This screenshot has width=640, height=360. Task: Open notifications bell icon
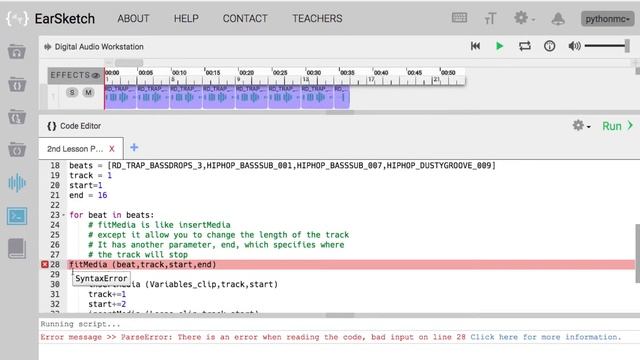tap(558, 18)
